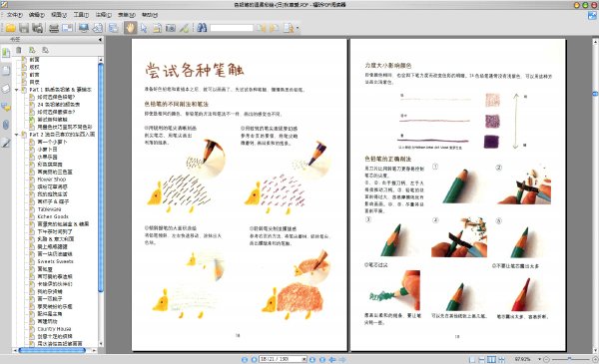Go to next page button
599x364 pixels.
coord(312,359)
